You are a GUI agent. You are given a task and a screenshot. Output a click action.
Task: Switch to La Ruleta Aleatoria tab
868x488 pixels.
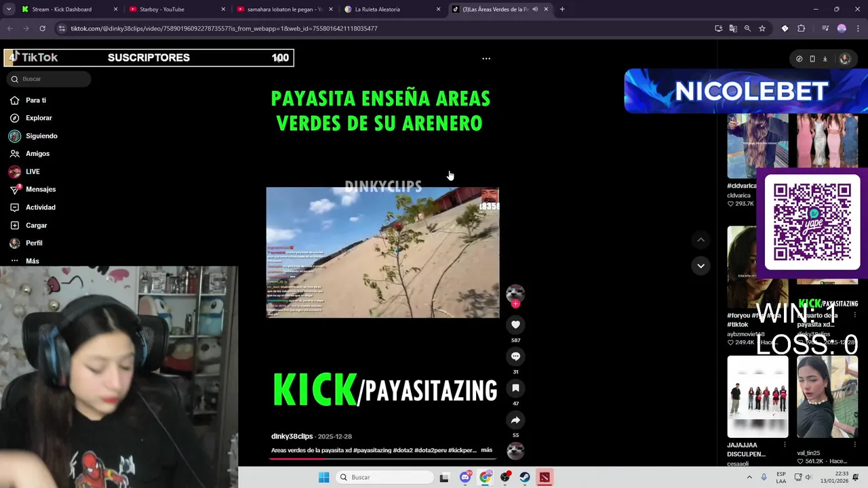click(x=393, y=9)
